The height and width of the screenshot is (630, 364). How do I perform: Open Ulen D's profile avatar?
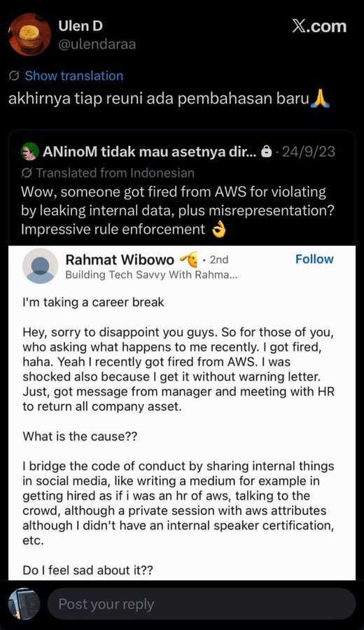29,34
